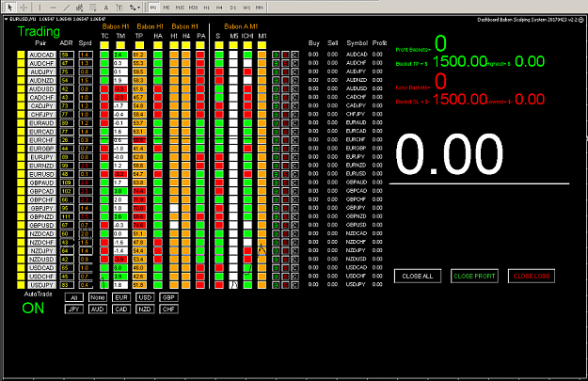Click S sell icon for USDCHF row

click(285, 277)
